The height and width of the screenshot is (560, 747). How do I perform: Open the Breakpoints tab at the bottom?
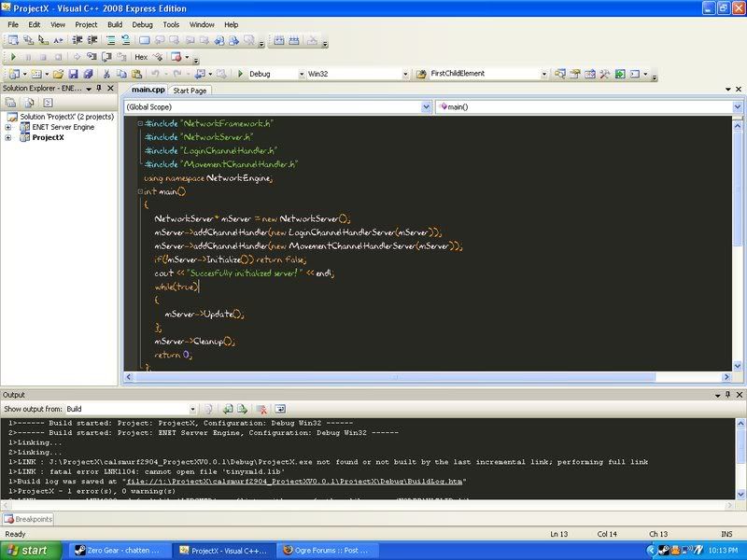coord(28,519)
